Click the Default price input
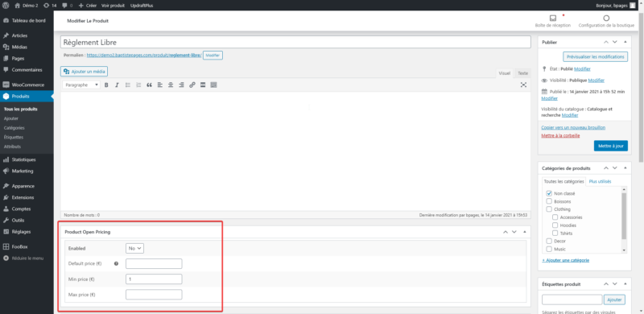644x314 pixels. [154, 264]
